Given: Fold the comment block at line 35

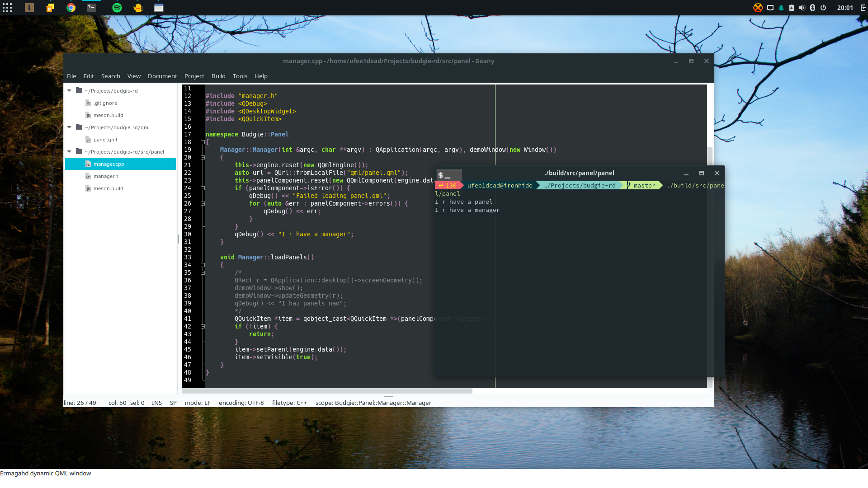Looking at the screenshot, I should pos(203,272).
